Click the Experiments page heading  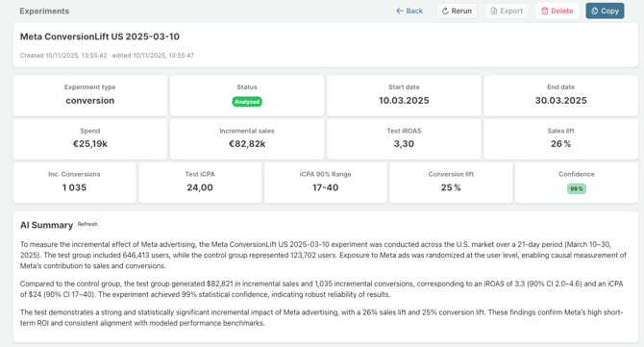pyautogui.click(x=44, y=12)
